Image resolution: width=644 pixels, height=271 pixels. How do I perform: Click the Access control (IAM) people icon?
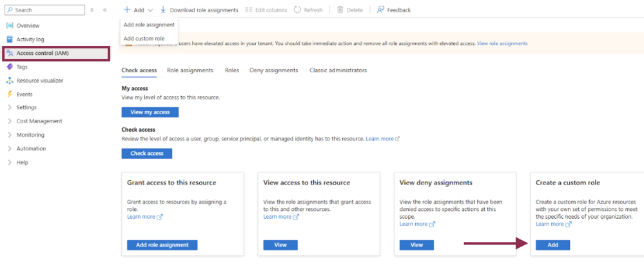[x=10, y=53]
